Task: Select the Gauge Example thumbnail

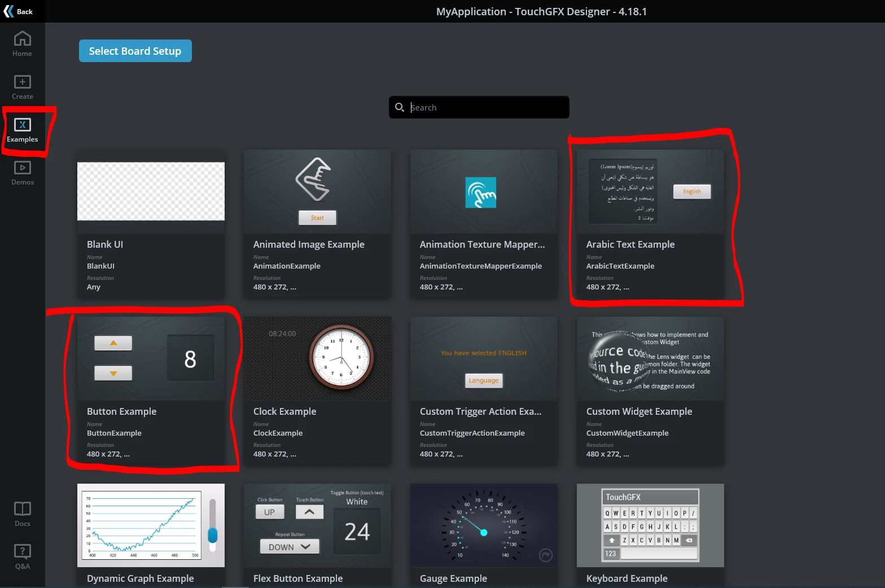Action: (484, 525)
